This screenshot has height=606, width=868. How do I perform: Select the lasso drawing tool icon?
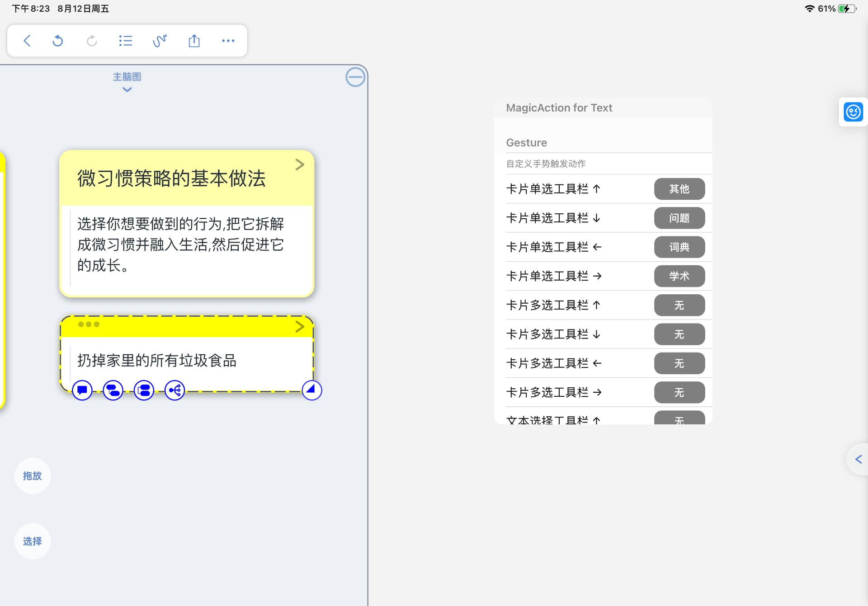[160, 41]
